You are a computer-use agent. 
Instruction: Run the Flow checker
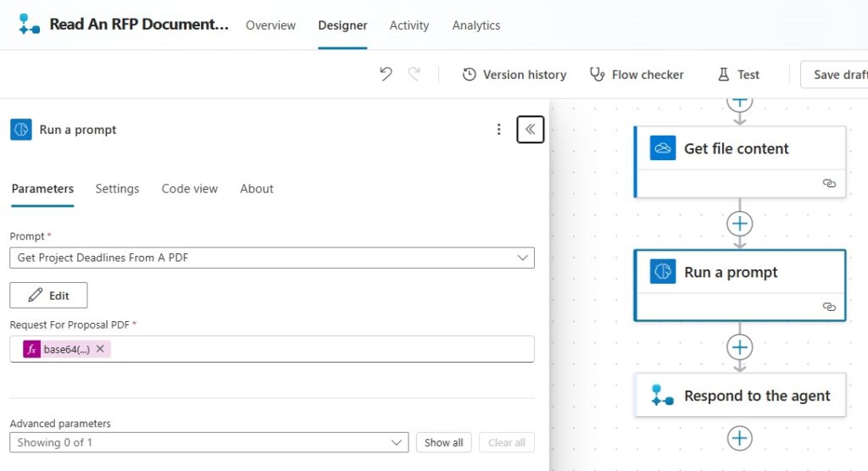tap(637, 75)
